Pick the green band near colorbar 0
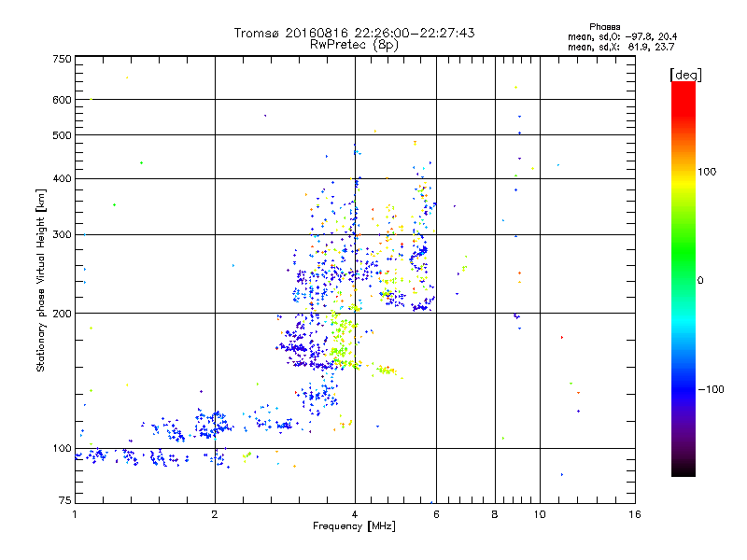Image resolution: width=747 pixels, height=560 pixels. (x=683, y=279)
